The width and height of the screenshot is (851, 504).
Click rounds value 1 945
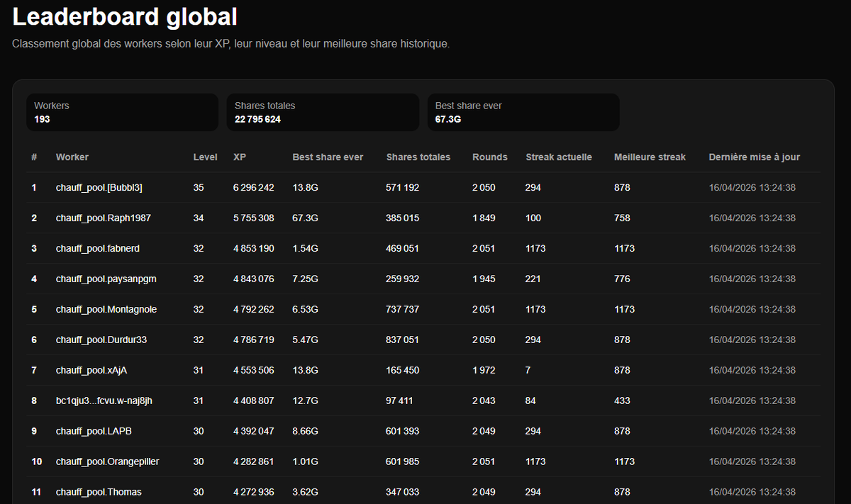tap(484, 279)
